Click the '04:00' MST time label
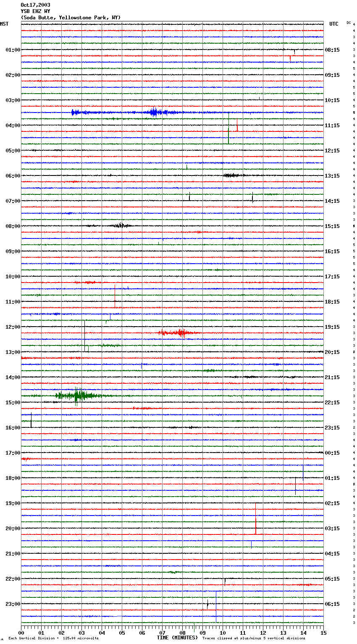The image size is (357, 644). (13, 126)
